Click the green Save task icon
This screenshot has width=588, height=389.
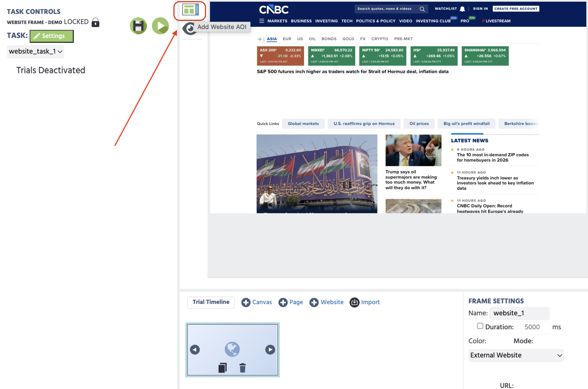138,26
